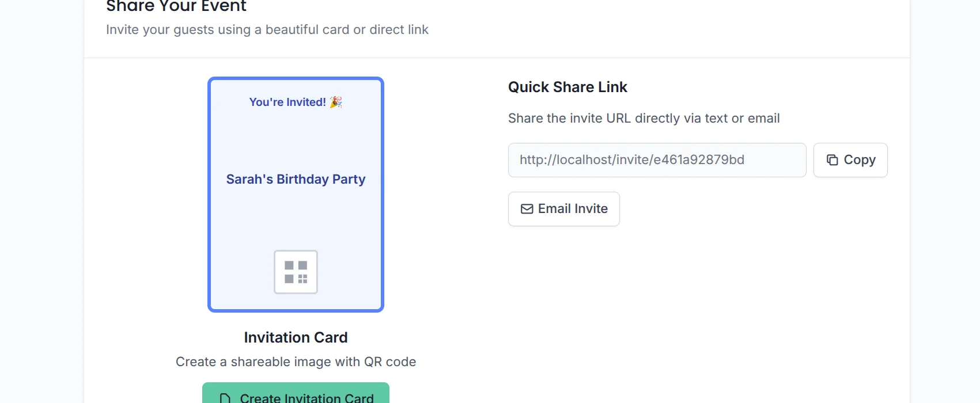Viewport: 980px width, 403px height.
Task: Click the Sarah's Birthday Party title on card
Action: tap(296, 179)
